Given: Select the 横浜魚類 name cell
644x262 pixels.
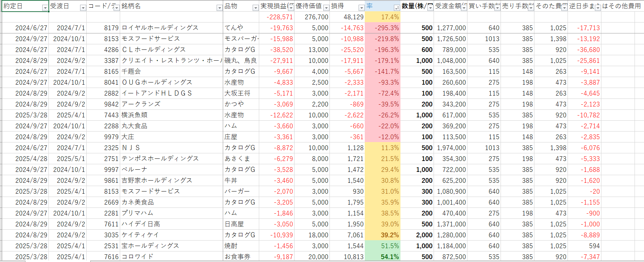Looking at the screenshot, I should coord(171,115).
